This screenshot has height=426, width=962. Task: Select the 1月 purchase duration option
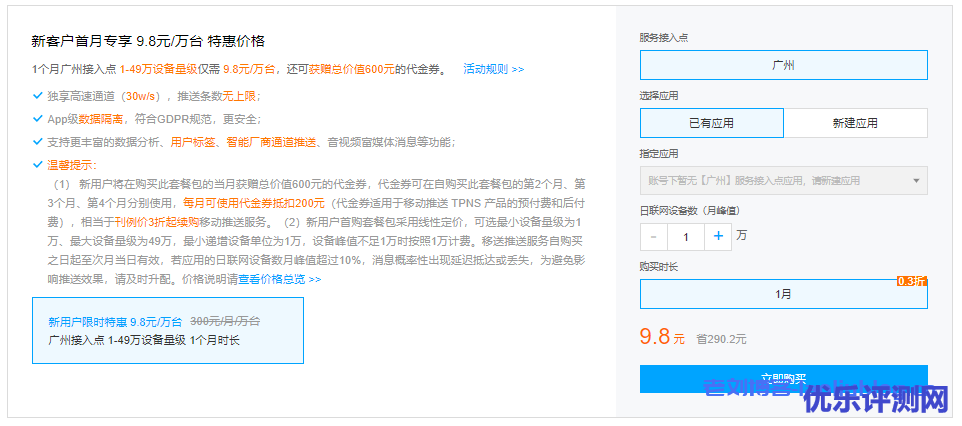(x=783, y=294)
